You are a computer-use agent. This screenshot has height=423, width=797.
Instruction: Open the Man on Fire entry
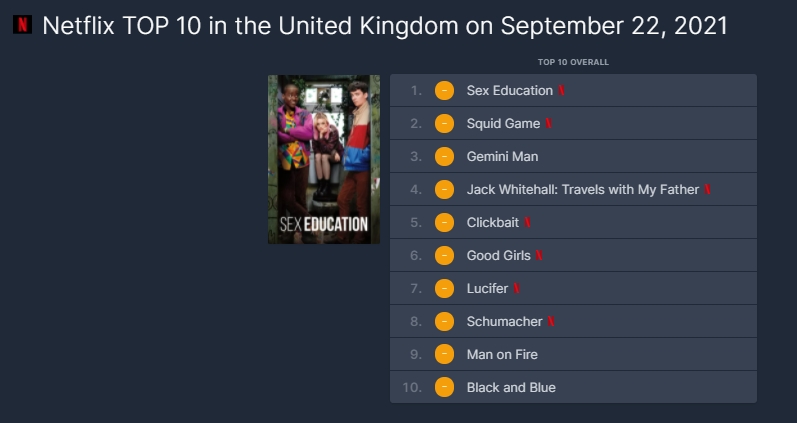pyautogui.click(x=502, y=354)
